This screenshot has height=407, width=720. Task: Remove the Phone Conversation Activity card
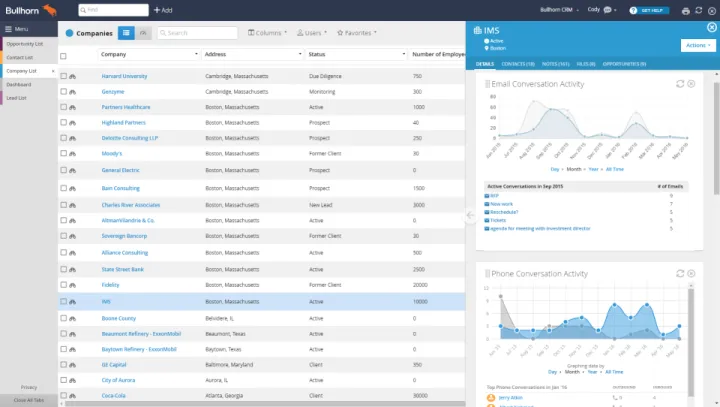691,274
